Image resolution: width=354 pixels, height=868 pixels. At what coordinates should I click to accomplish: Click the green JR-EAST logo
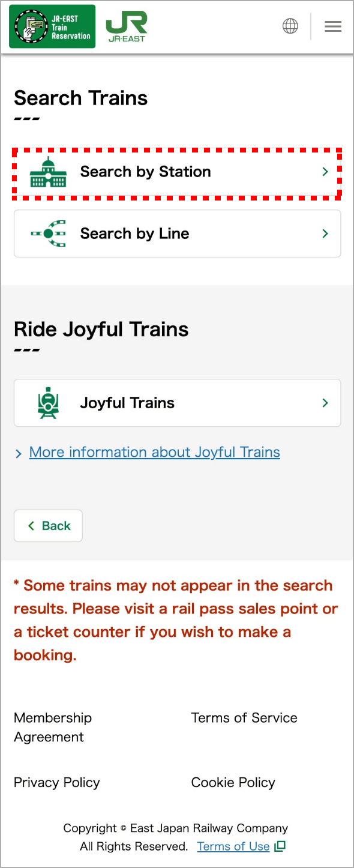click(127, 26)
